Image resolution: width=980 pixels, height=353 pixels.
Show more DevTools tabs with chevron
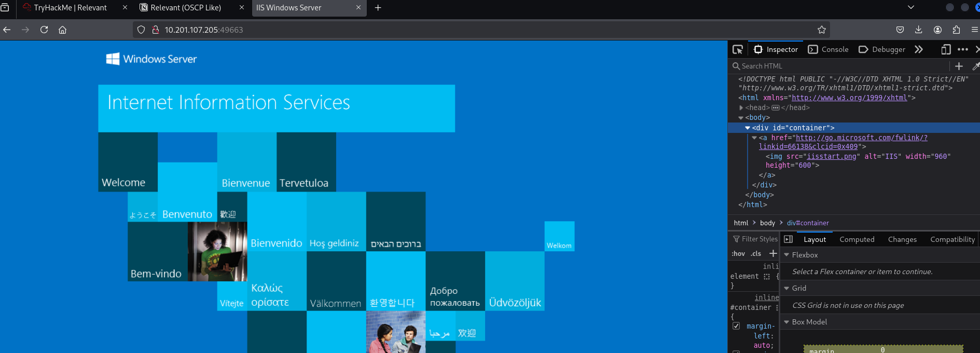[919, 49]
